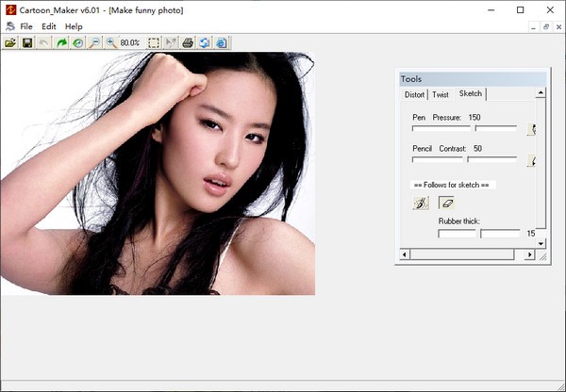Click the Save floppy disk icon
Image resolution: width=566 pixels, height=392 pixels.
[27, 42]
